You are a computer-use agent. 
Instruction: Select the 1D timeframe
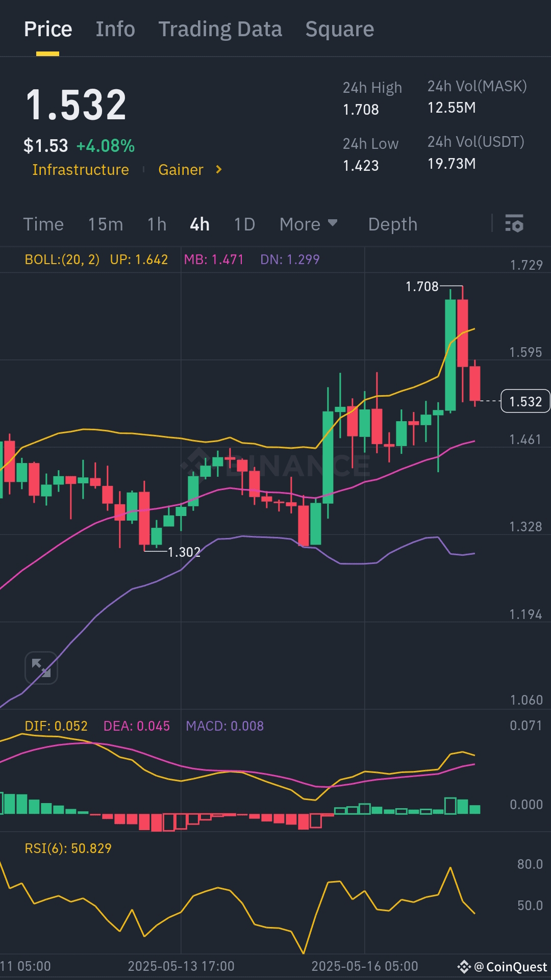(243, 224)
